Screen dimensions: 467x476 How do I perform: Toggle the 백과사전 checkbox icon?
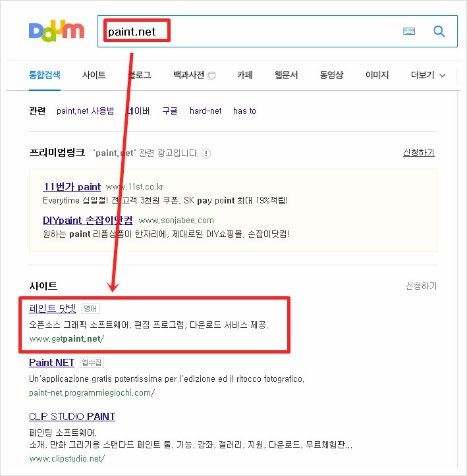tap(211, 75)
